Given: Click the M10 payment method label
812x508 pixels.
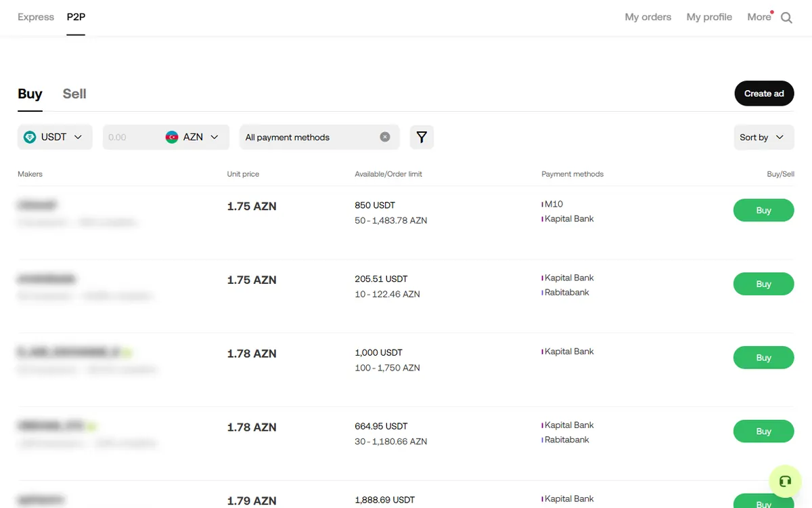Looking at the screenshot, I should pos(554,204).
